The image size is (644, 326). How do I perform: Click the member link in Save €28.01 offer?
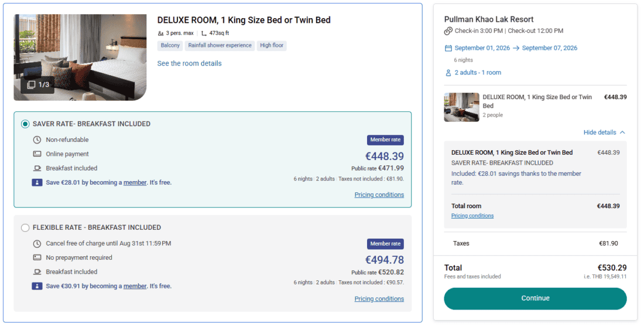pyautogui.click(x=135, y=182)
